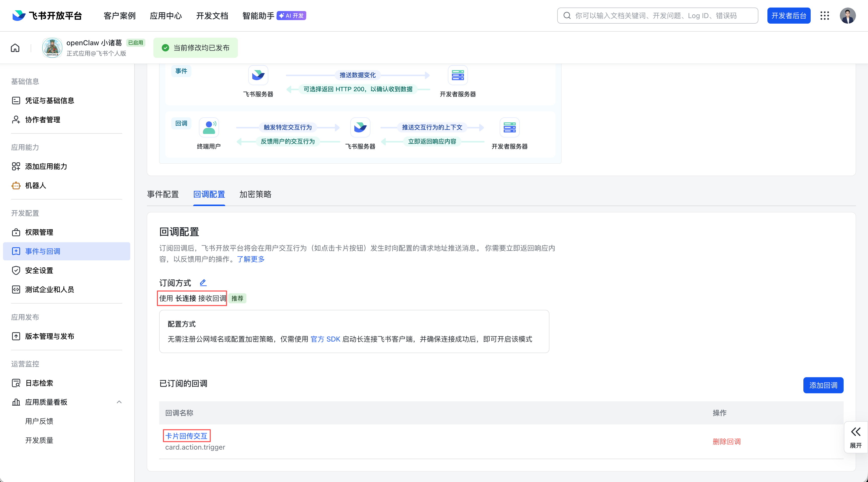The image size is (868, 482).
Task: Click the 删除回调 link
Action: (x=726, y=442)
